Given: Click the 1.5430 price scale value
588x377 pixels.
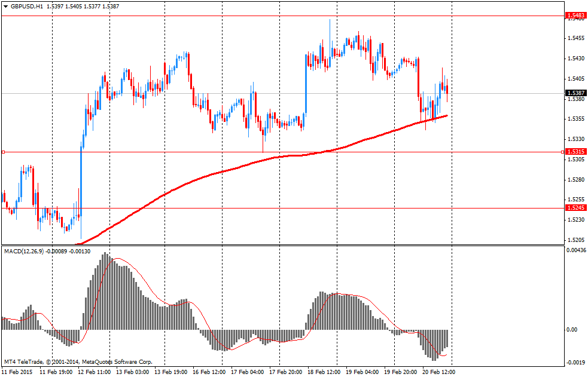Looking at the screenshot, I should point(576,59).
